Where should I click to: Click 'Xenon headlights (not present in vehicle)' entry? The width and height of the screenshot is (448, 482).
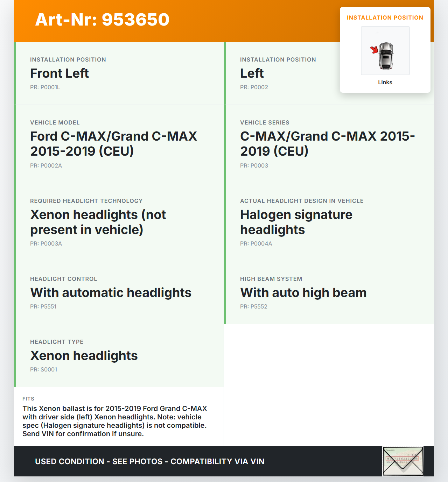[98, 222]
